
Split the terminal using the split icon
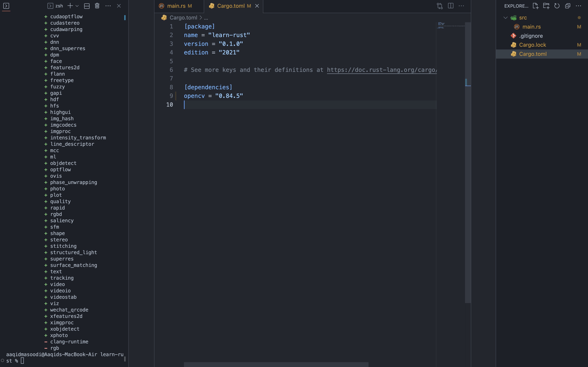click(x=87, y=6)
